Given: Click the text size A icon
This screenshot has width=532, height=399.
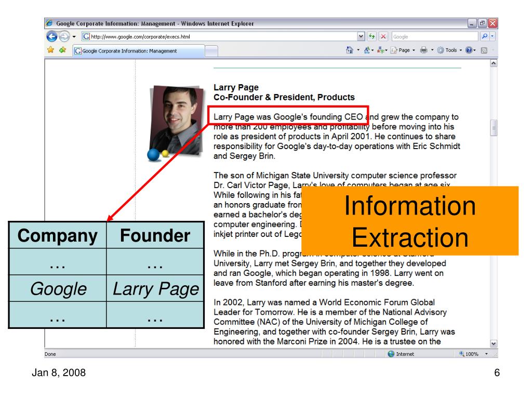Looking at the screenshot, I should (x=367, y=50).
